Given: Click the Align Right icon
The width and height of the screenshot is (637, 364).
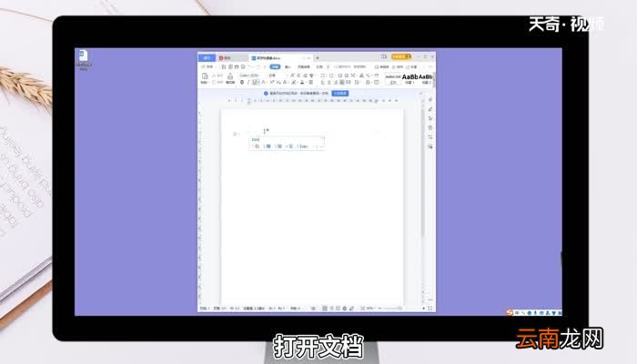Looking at the screenshot, I should 335,82.
